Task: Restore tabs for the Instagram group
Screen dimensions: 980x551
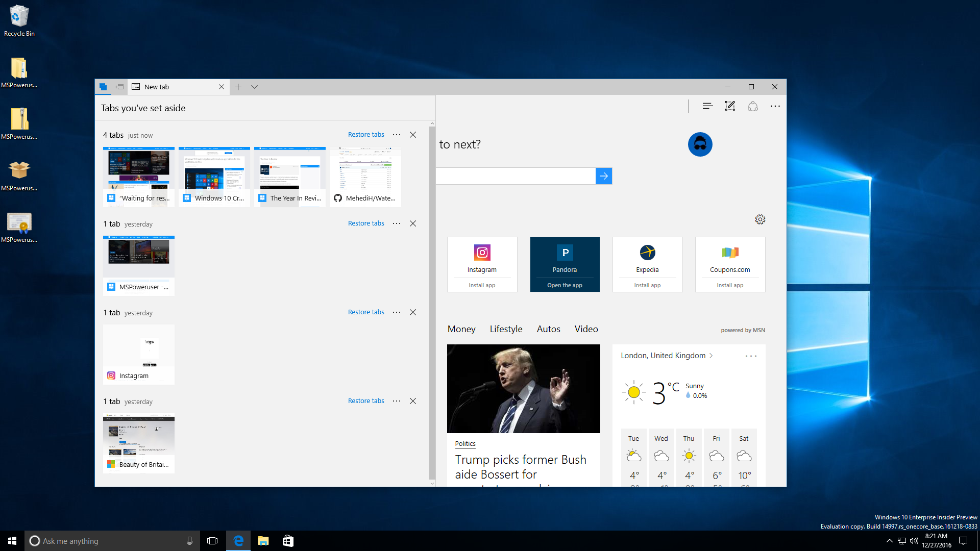Action: tap(366, 312)
